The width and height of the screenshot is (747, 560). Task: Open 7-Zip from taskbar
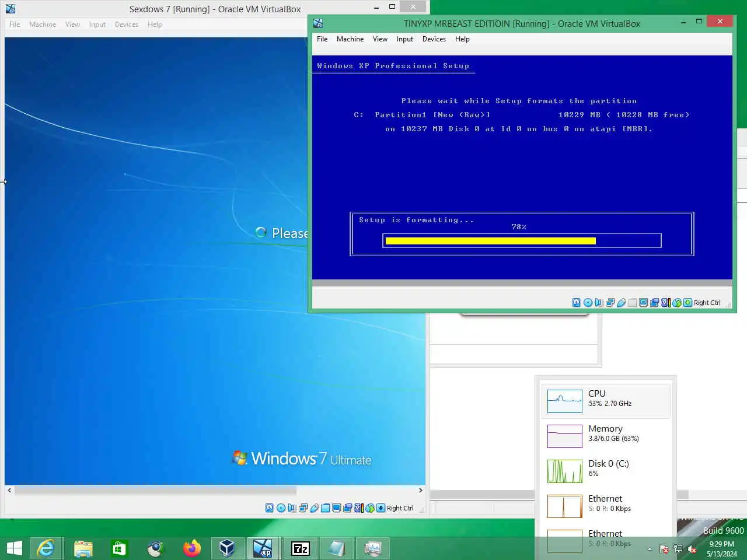pos(301,548)
